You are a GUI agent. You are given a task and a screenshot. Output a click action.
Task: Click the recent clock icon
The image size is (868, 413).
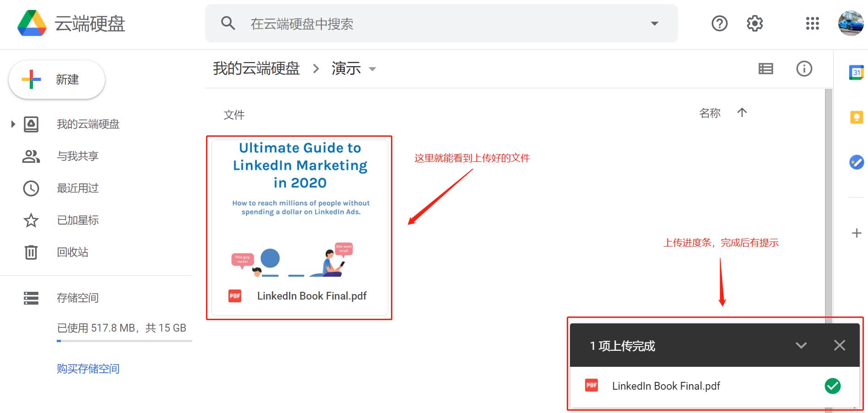[31, 188]
